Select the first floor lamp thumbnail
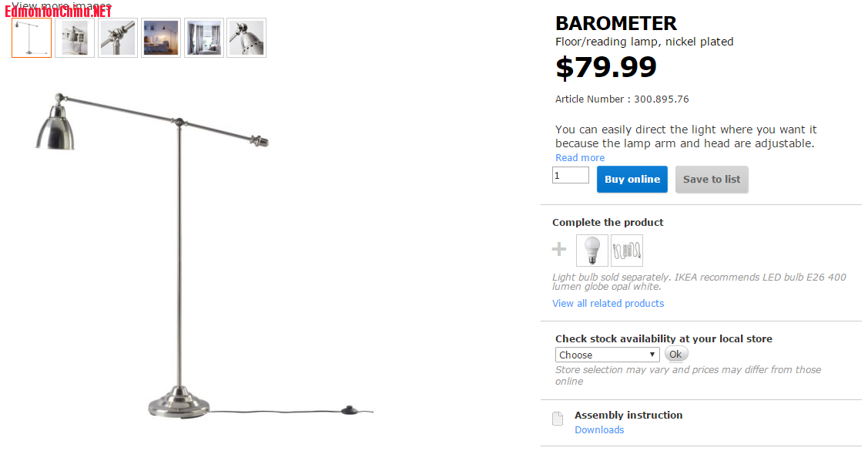This screenshot has height=451, width=868. coord(32,38)
